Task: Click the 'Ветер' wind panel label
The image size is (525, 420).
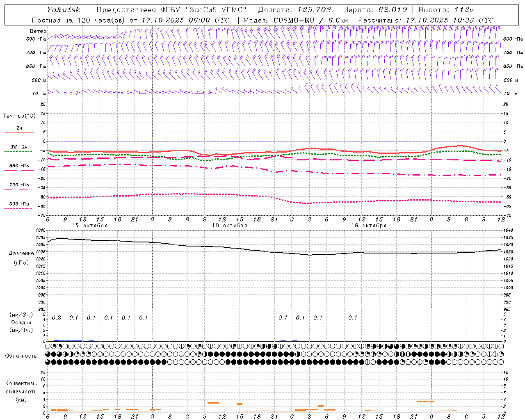Action: (38, 31)
